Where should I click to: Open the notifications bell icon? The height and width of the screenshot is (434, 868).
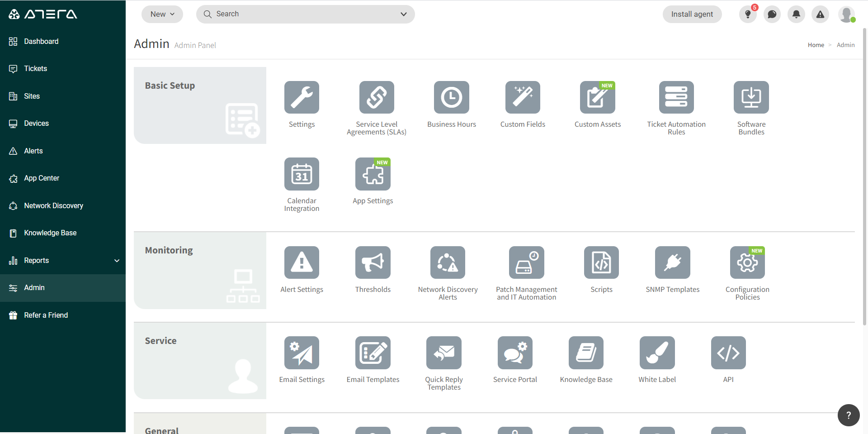796,14
